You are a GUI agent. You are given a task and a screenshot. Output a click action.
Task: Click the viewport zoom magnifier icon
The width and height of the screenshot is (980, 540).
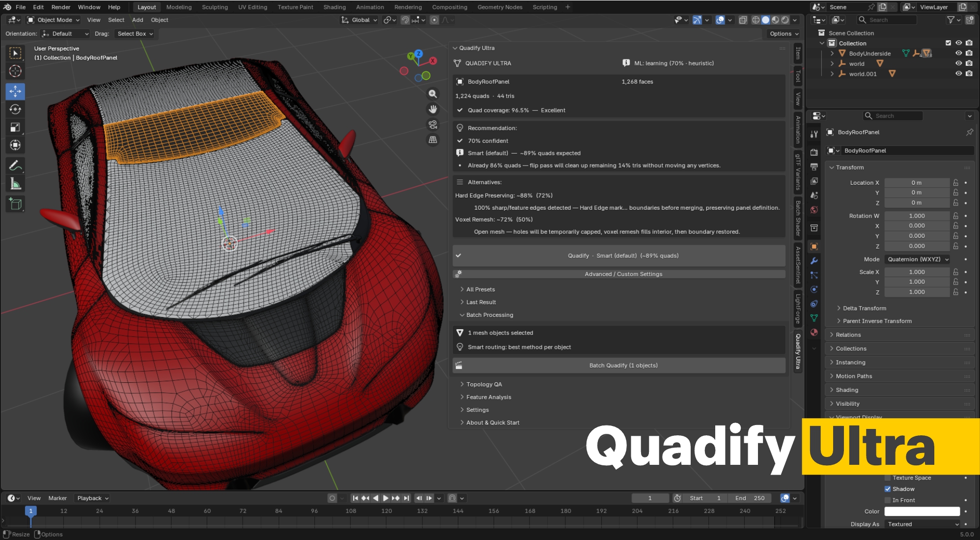coord(433,94)
